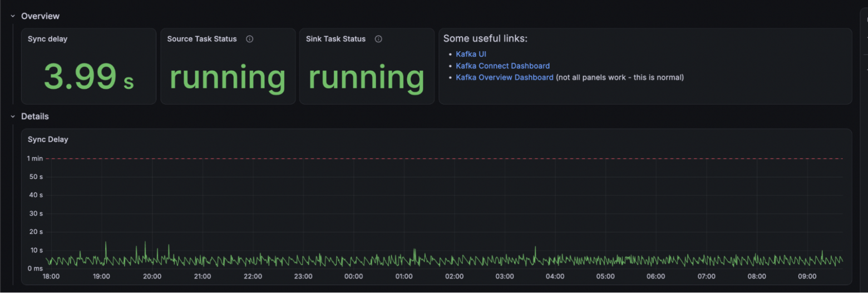868x293 pixels.
Task: Click the Sink Task running status value
Action: (367, 77)
